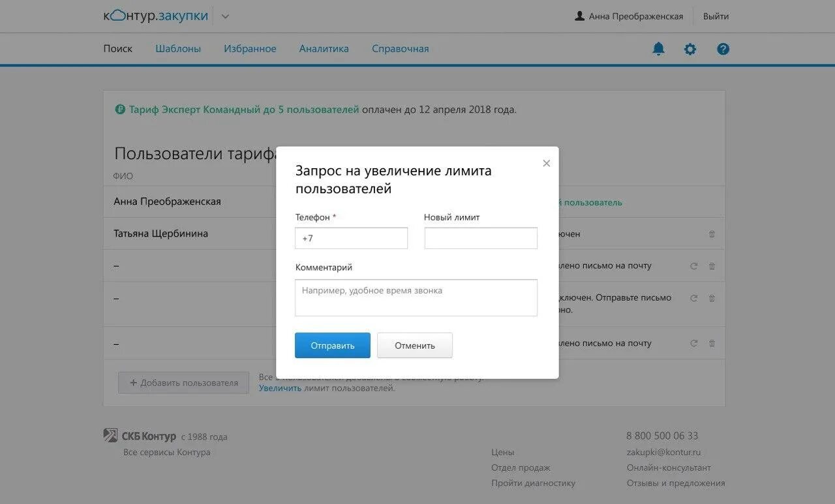
Task: Open the Избранное menu item
Action: [x=250, y=49]
